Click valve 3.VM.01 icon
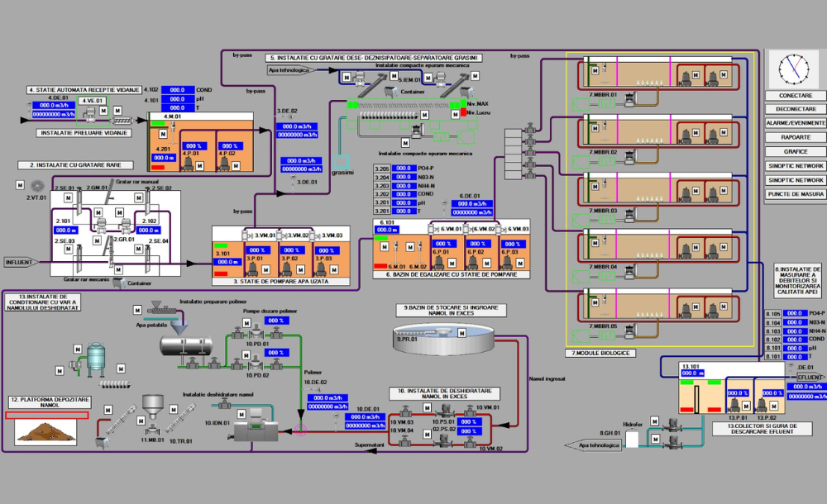The height and width of the screenshot is (504, 827). pos(246,235)
